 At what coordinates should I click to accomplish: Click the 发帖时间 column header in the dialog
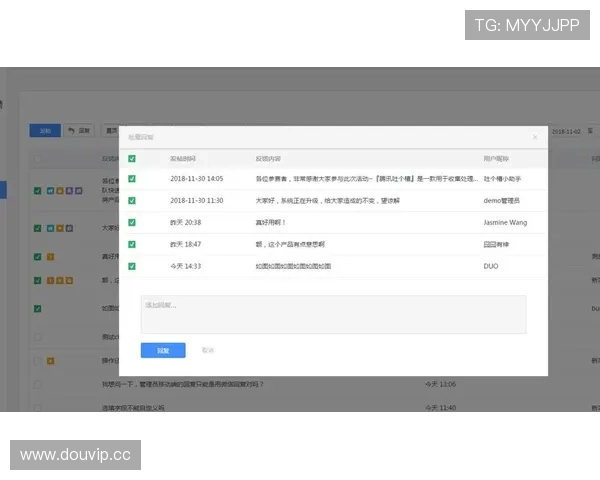pos(183,158)
